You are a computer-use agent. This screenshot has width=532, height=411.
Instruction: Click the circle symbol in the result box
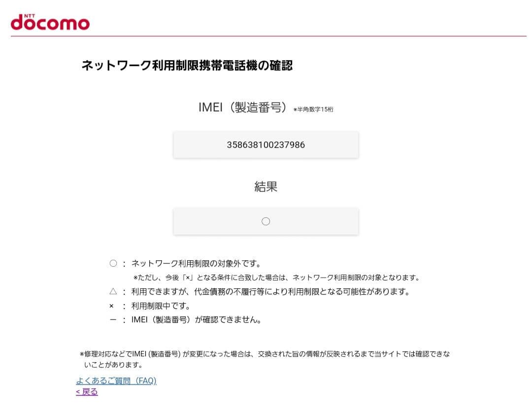[x=266, y=221]
